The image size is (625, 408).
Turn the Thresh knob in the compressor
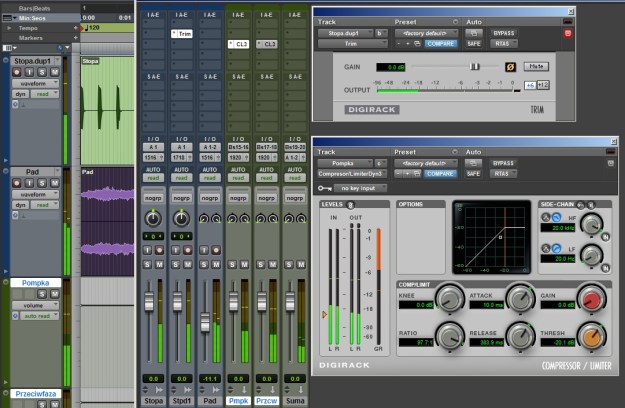[x=591, y=338]
